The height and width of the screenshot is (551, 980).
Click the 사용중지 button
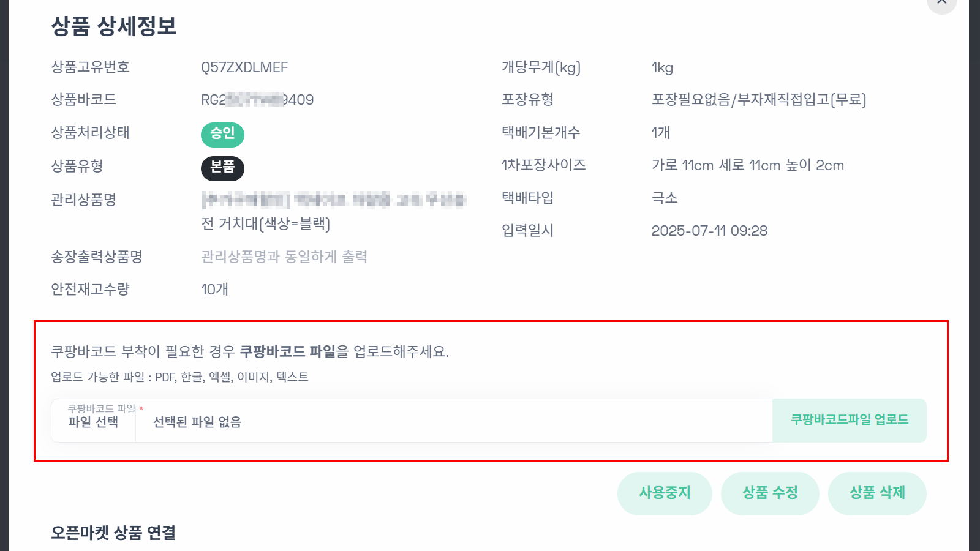pos(665,493)
